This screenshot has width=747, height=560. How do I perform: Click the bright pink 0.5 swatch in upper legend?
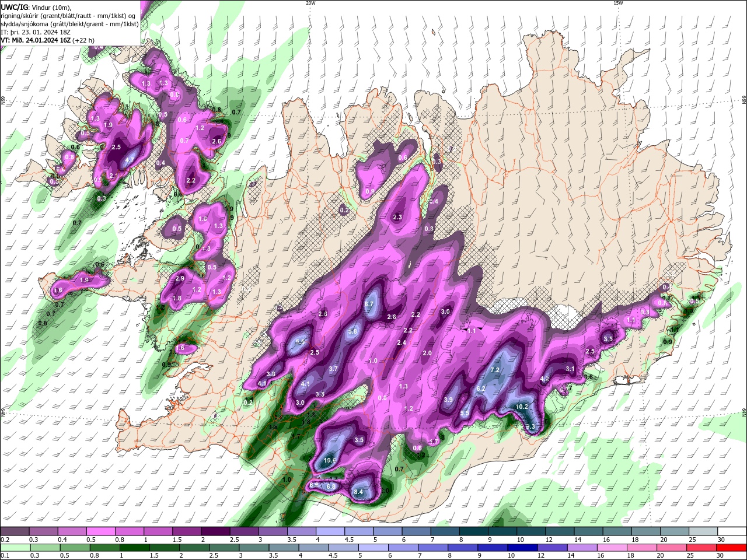click(x=100, y=531)
